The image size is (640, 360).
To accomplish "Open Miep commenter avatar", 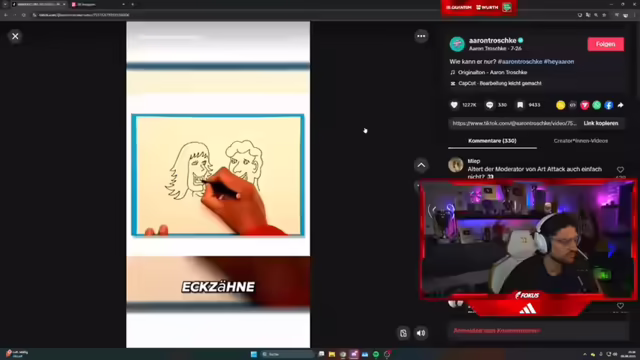I will pyautogui.click(x=456, y=165).
